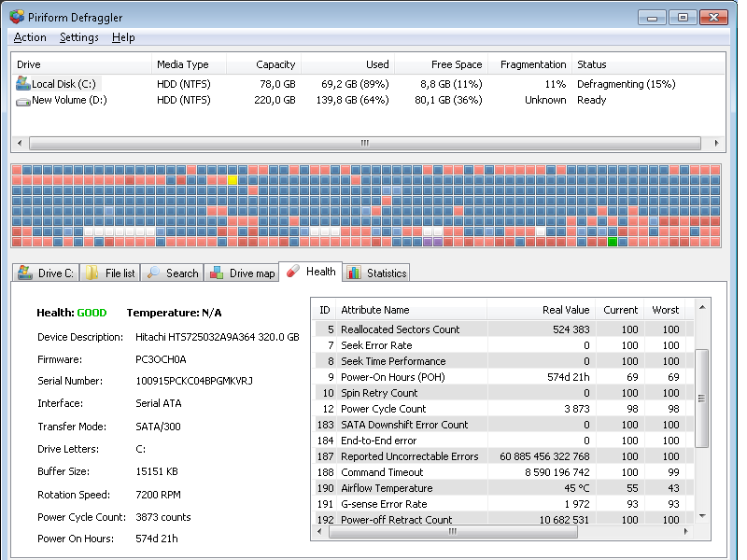Select the Spin Retry Count row
The image size is (747, 560).
[503, 393]
